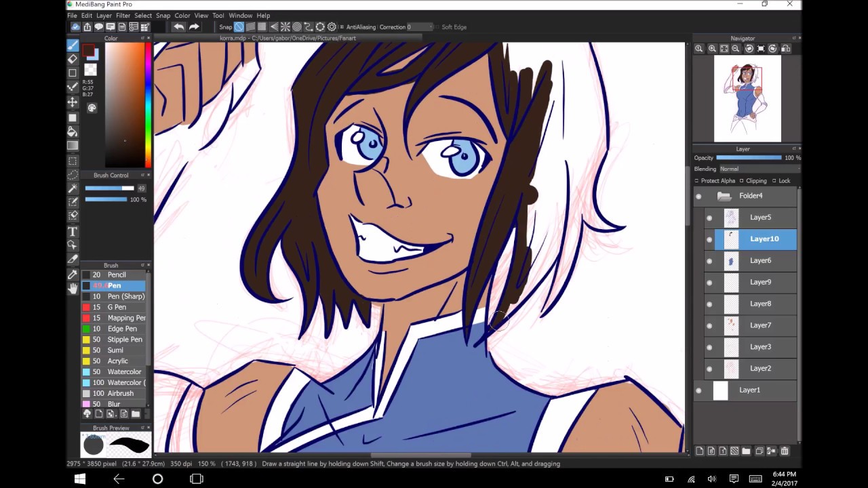The image size is (868, 488).
Task: Select the Dot tool
Action: point(73,87)
